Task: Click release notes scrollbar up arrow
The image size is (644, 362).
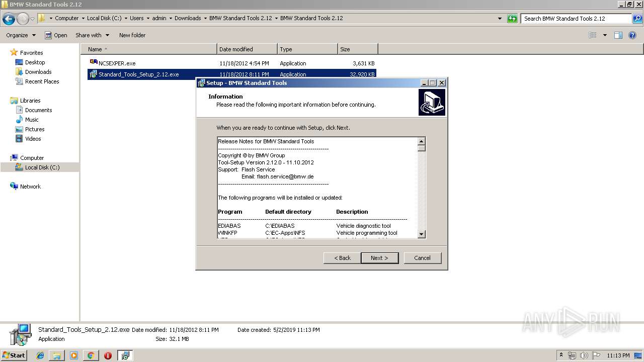Action: pyautogui.click(x=422, y=141)
